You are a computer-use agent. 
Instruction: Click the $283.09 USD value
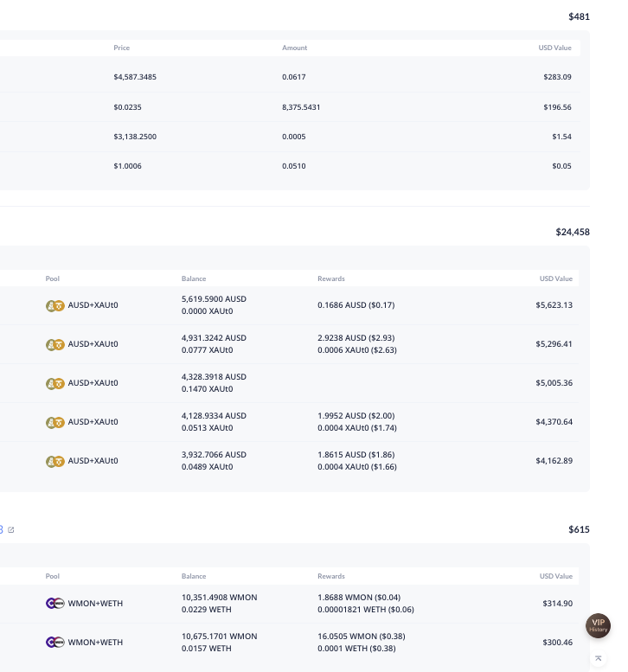coord(557,77)
